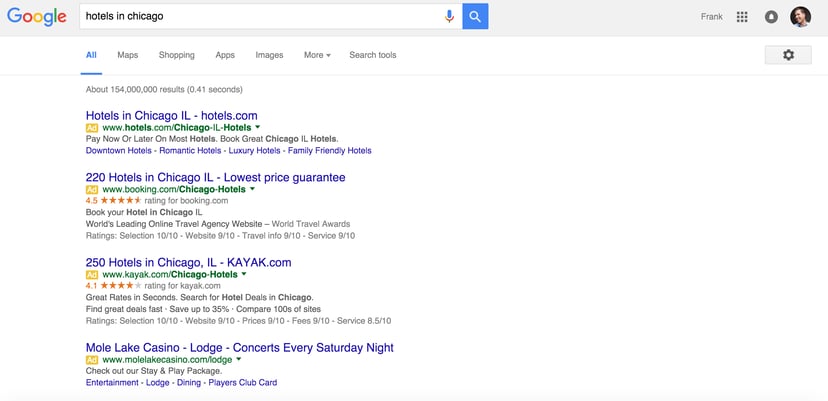Switch to the Apps tab
828x401 pixels.
(225, 55)
